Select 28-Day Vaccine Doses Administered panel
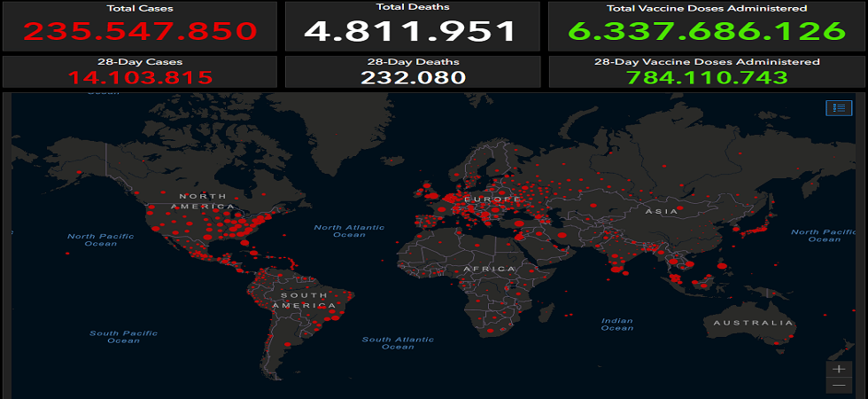The image size is (868, 399). (x=706, y=71)
